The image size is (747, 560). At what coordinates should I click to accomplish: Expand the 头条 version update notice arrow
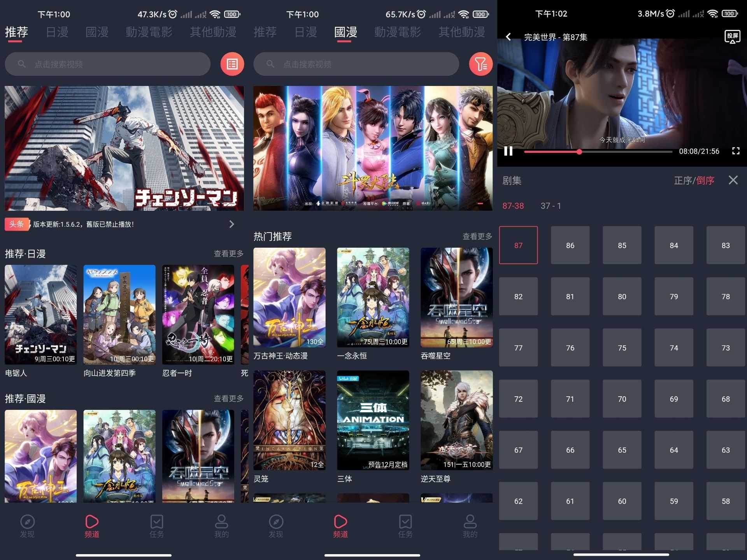232,224
